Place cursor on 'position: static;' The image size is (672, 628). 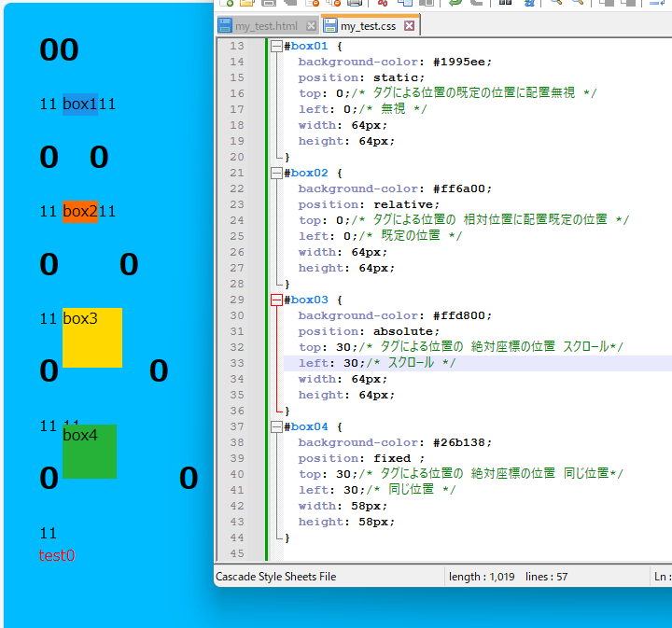tap(361, 77)
